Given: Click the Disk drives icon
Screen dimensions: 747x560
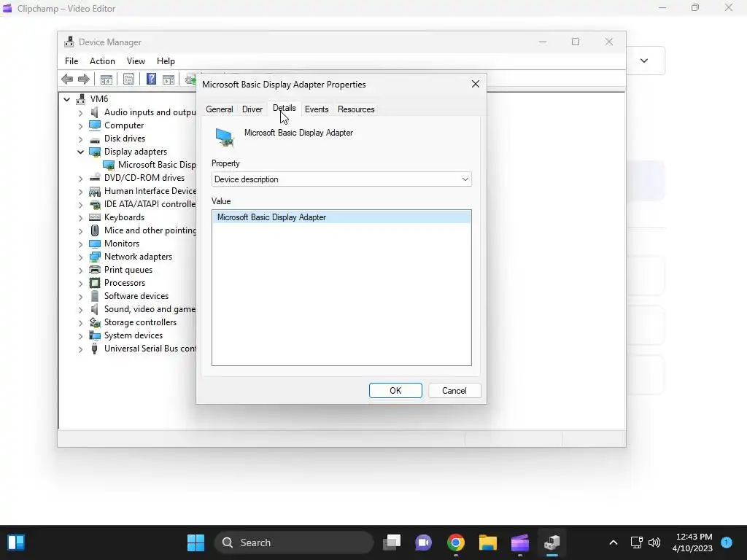Looking at the screenshot, I should pyautogui.click(x=95, y=139).
